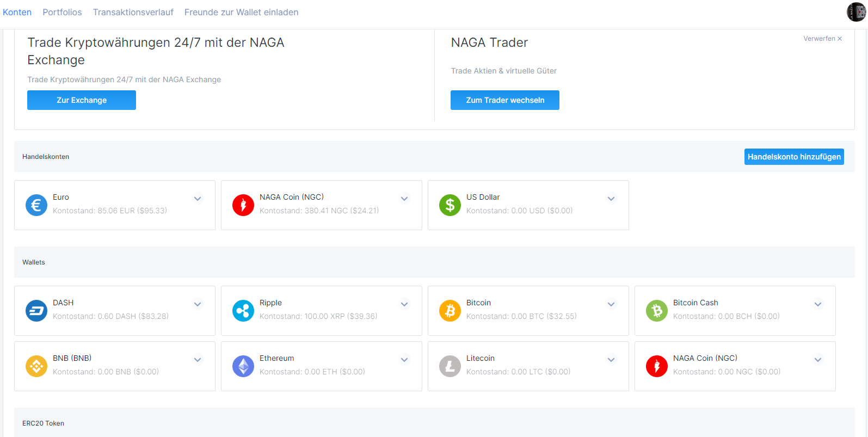This screenshot has width=868, height=437.
Task: Select the Euro account name
Action: [61, 197]
